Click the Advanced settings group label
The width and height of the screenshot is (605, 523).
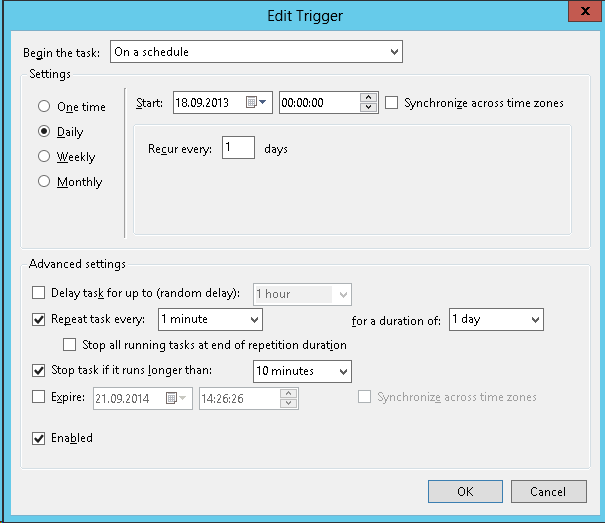click(x=77, y=264)
